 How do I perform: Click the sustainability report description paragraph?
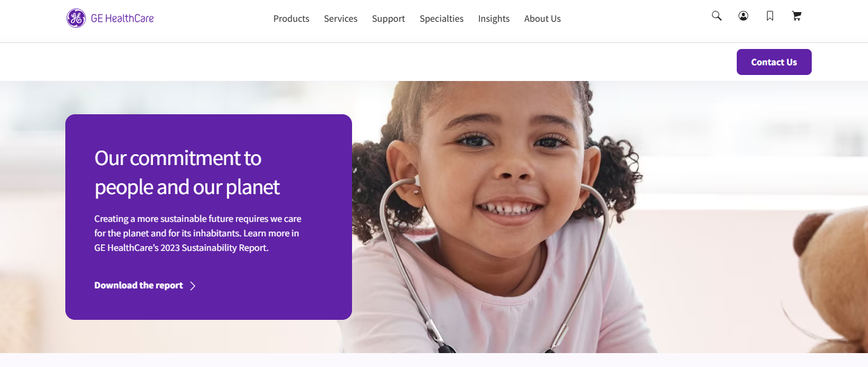[198, 233]
